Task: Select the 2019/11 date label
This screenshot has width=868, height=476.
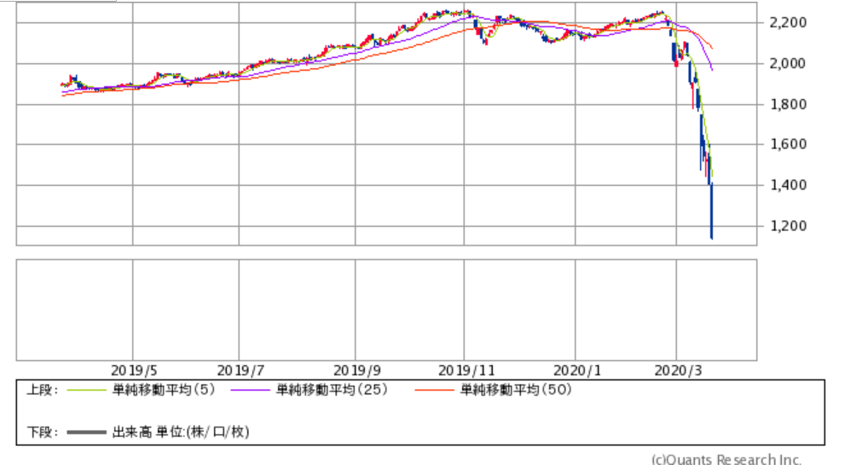Action: point(466,370)
